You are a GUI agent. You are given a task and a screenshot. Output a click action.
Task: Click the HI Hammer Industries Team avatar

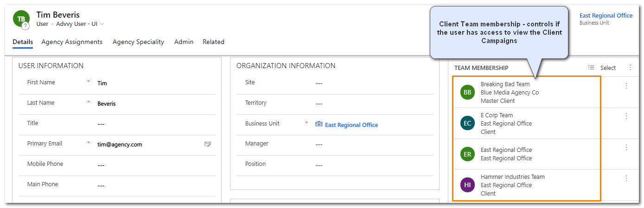coord(467,185)
